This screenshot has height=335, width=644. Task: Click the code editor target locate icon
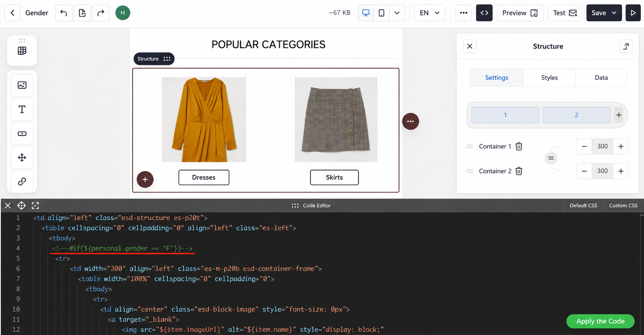click(21, 205)
